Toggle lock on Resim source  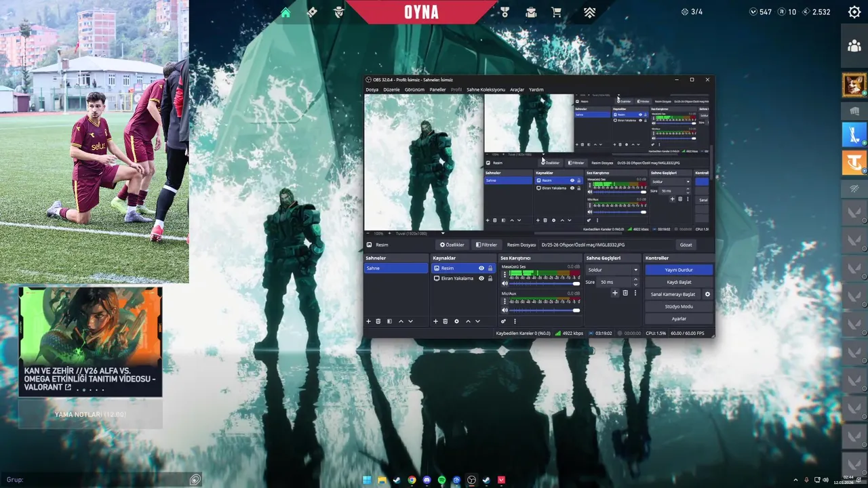pos(490,268)
